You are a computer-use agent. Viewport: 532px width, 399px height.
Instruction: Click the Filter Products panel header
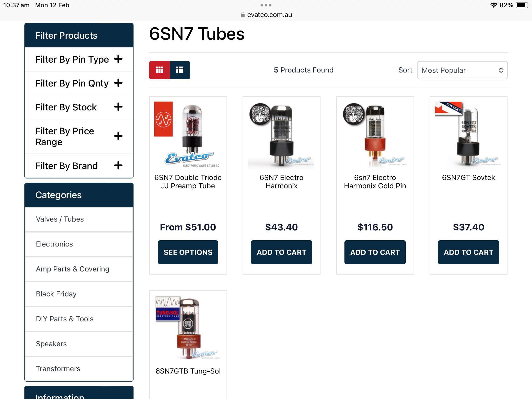[x=79, y=36]
